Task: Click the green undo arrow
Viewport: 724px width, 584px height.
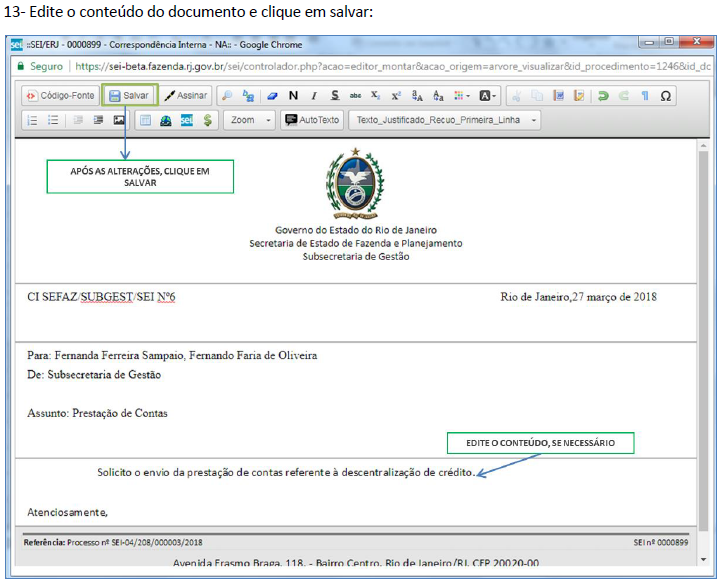Action: point(603,96)
